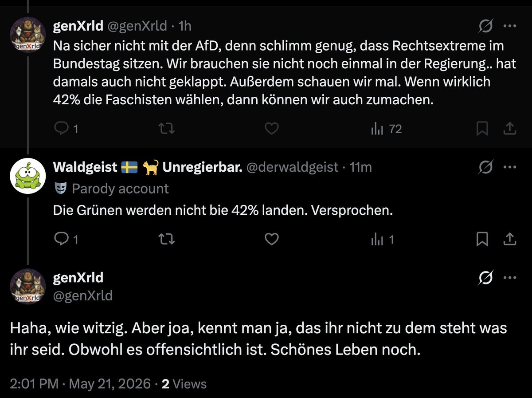Like genXrld's post about the AfD
This screenshot has height=398, width=532.
point(271,129)
